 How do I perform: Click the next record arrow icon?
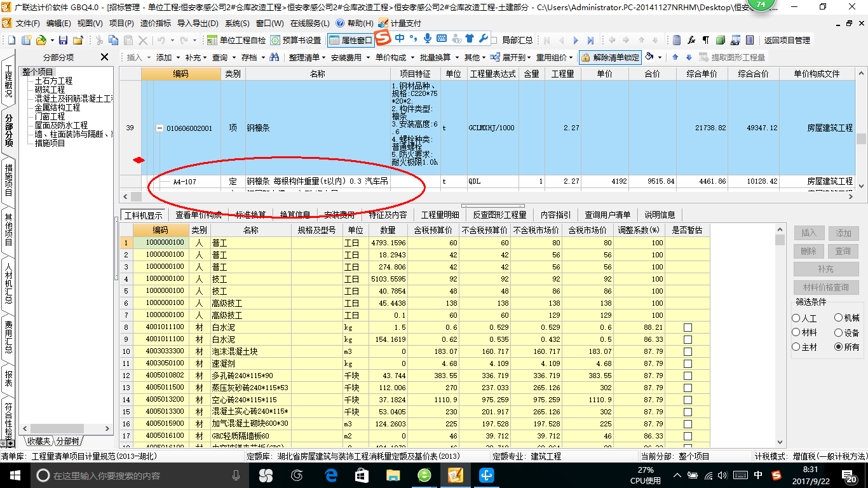coord(576,40)
